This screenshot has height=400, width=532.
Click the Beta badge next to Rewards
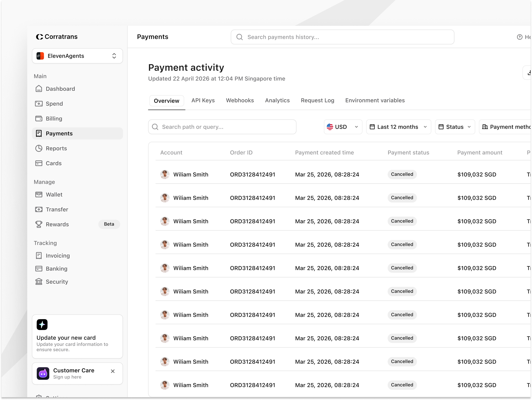(x=109, y=224)
